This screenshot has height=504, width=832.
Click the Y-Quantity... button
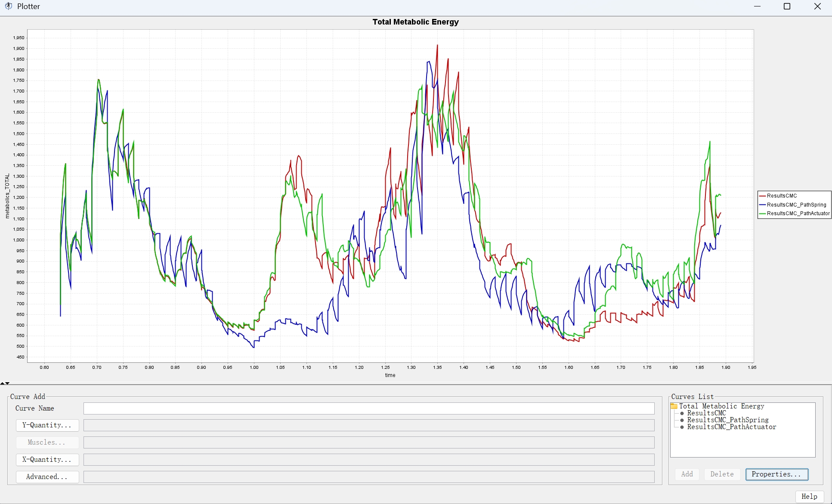coord(47,425)
